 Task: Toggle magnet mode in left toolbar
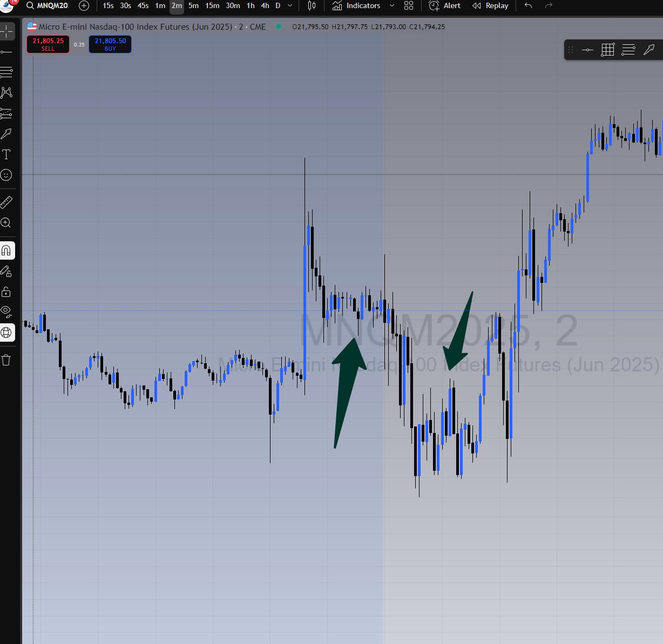6,250
